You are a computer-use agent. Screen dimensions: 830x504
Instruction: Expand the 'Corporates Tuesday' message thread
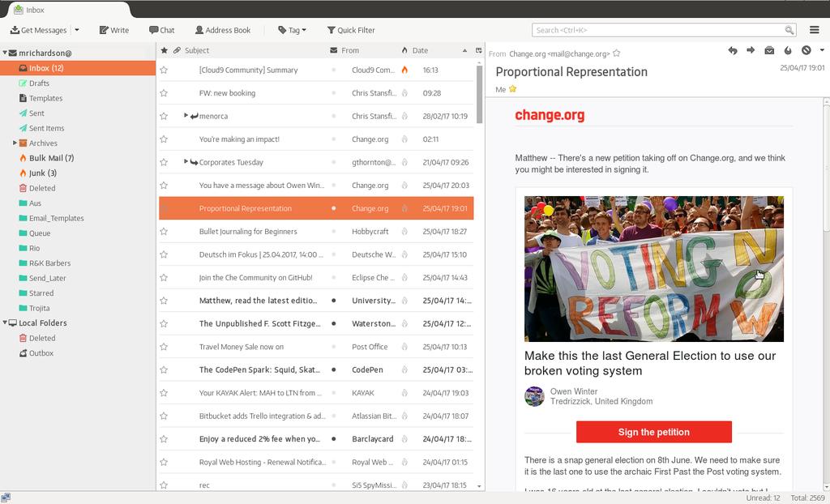186,162
